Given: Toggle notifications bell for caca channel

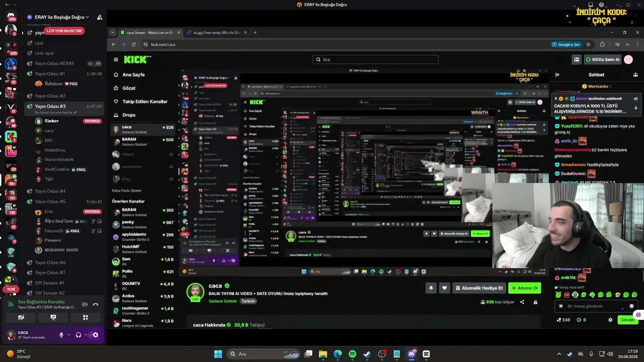Looking at the screenshot, I should [431, 288].
